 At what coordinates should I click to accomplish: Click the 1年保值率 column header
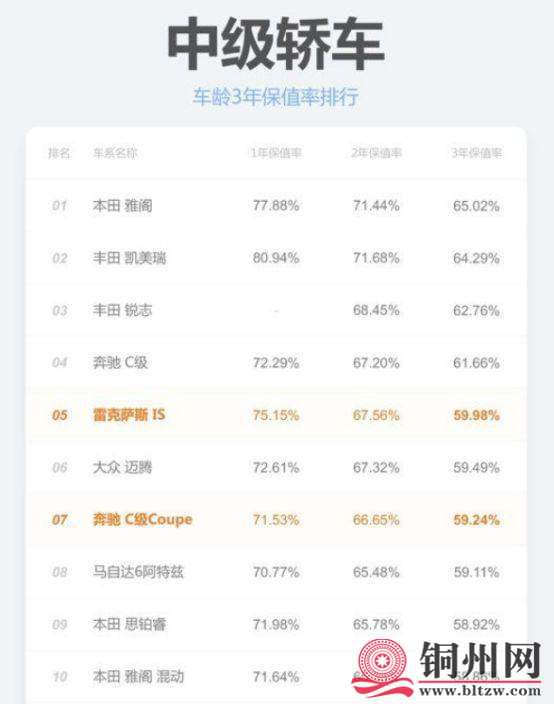[x=276, y=153]
